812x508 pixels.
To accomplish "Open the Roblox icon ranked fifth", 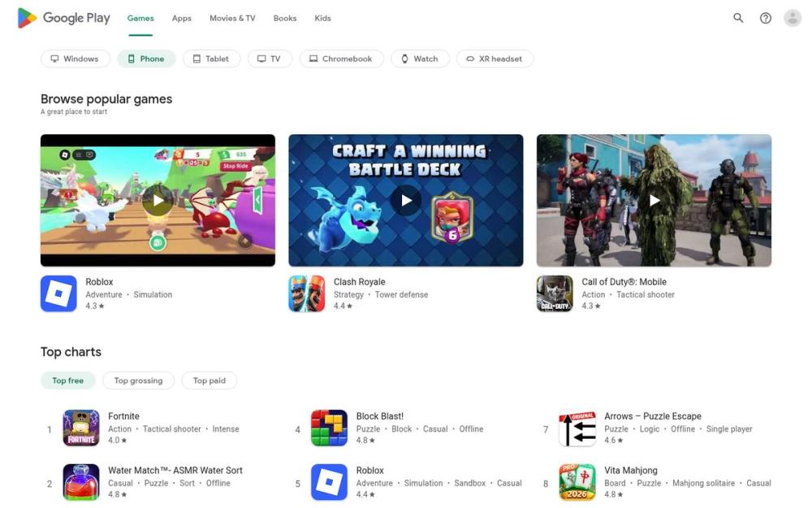I will click(x=329, y=482).
